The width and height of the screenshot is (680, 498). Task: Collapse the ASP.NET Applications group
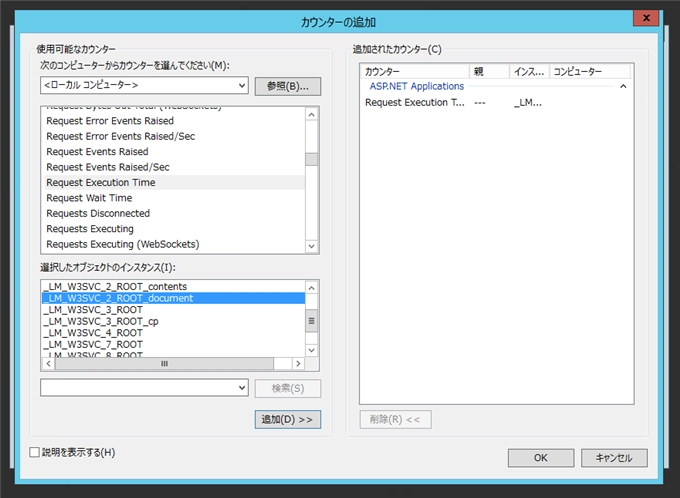point(623,86)
